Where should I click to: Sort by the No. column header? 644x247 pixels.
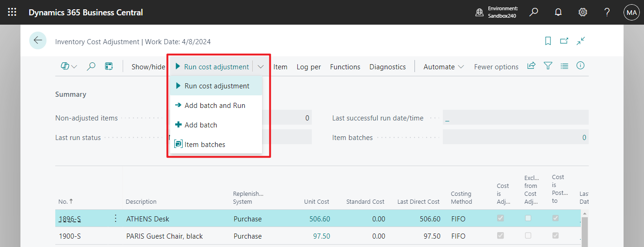click(66, 201)
